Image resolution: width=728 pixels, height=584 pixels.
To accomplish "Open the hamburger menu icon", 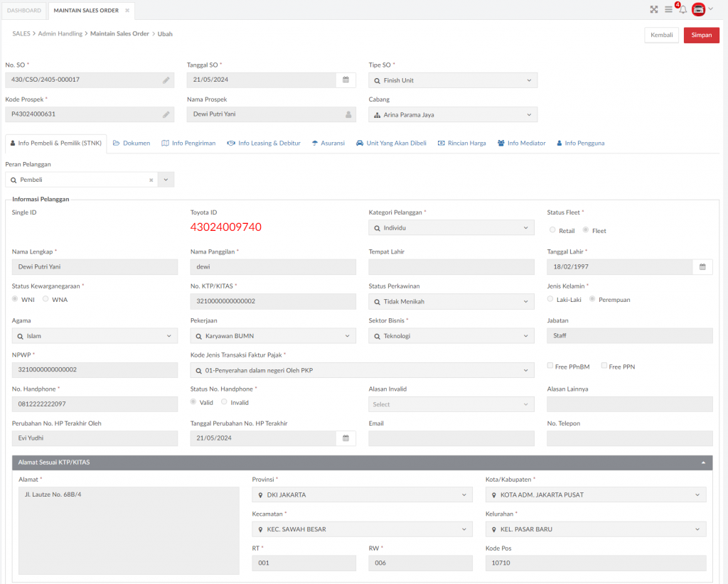I will coord(668,9).
